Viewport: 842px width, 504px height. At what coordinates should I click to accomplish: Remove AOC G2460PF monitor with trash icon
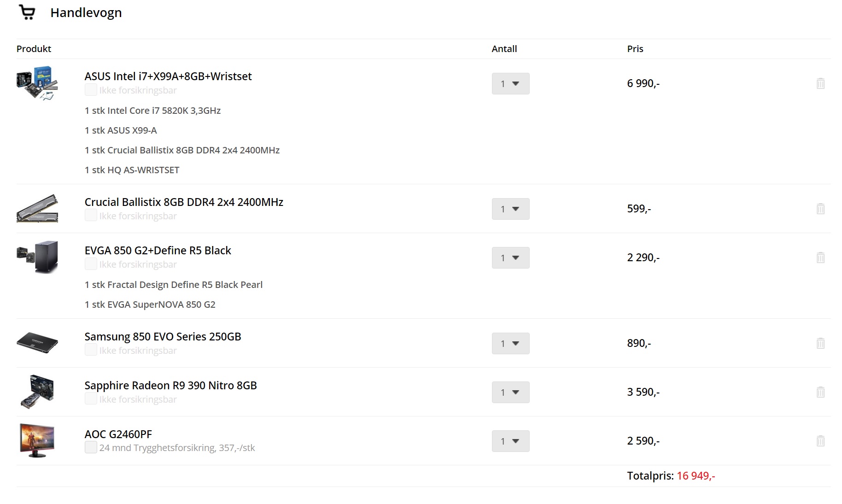(x=820, y=441)
